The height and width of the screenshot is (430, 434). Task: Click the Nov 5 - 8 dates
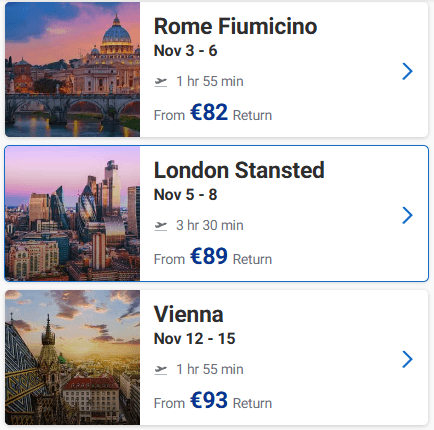[x=185, y=195]
